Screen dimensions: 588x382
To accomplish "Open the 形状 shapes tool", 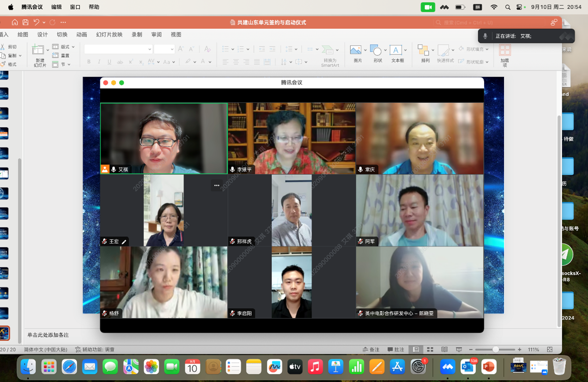I will pos(376,50).
